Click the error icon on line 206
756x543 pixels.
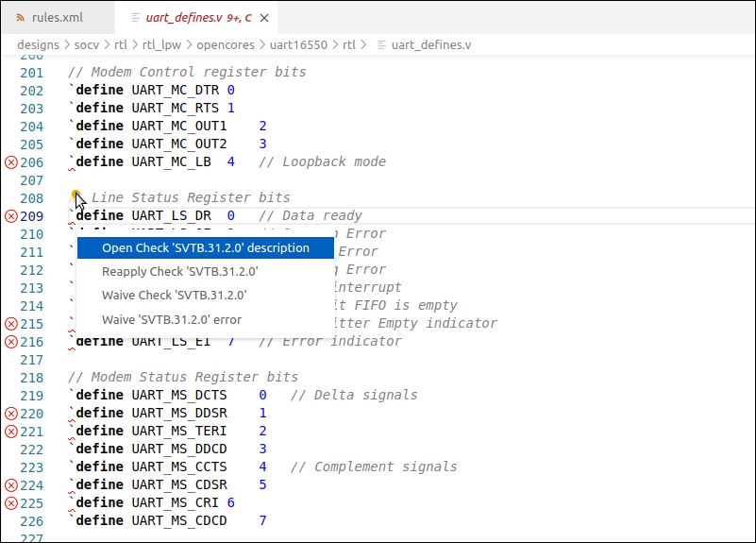pos(11,162)
